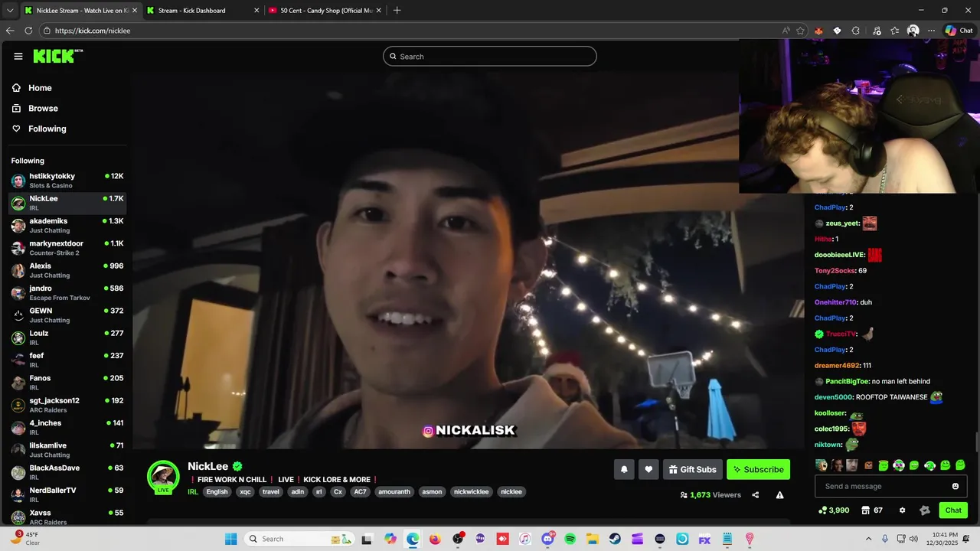Image resolution: width=980 pixels, height=551 pixels.
Task: Open channel points 3,990 balance
Action: tap(834, 510)
